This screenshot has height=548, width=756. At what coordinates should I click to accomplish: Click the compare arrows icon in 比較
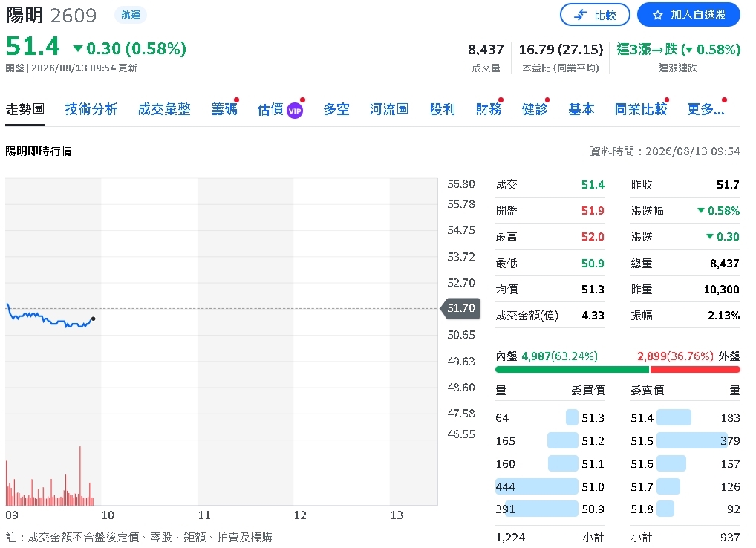click(581, 16)
